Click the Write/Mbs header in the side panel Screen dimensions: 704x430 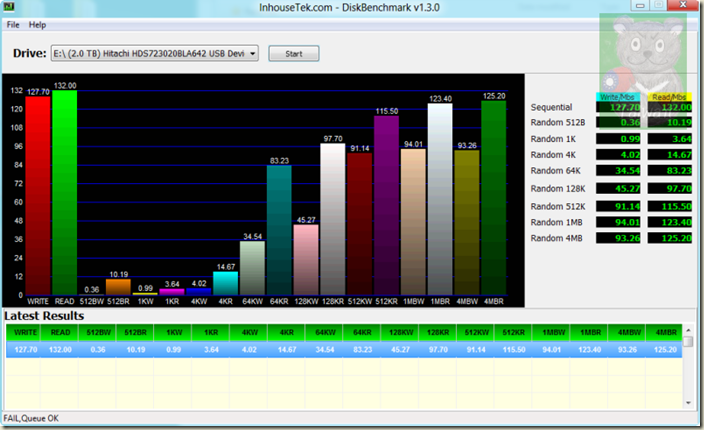click(x=618, y=97)
